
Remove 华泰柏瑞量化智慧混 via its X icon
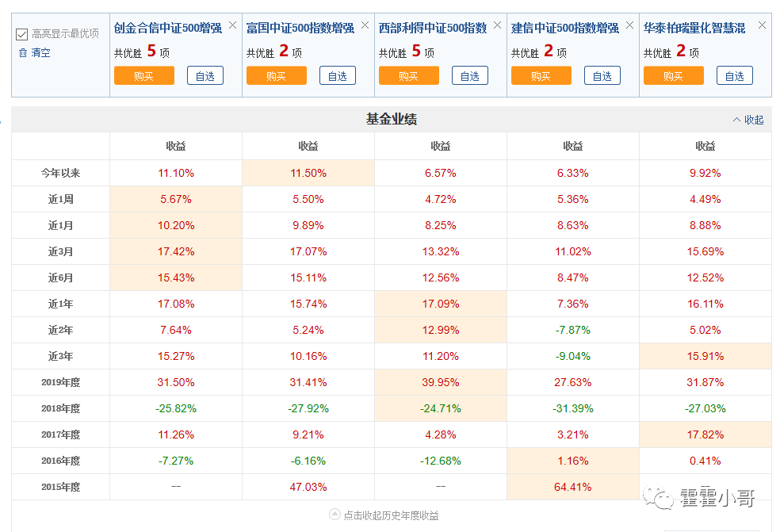tap(762, 24)
